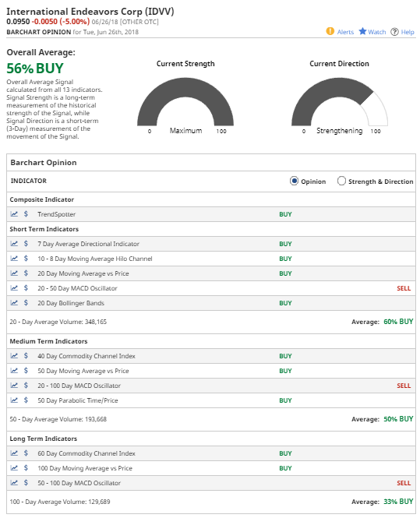The width and height of the screenshot is (420, 518).
Task: Click the 100 - Day Average Volume: 129,689 text
Action: click(60, 502)
